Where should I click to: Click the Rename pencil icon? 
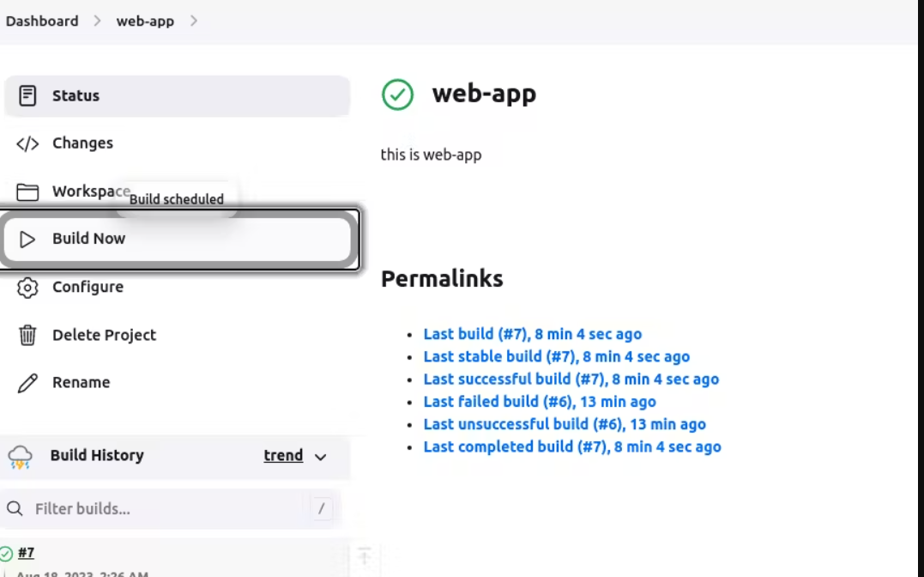click(27, 383)
